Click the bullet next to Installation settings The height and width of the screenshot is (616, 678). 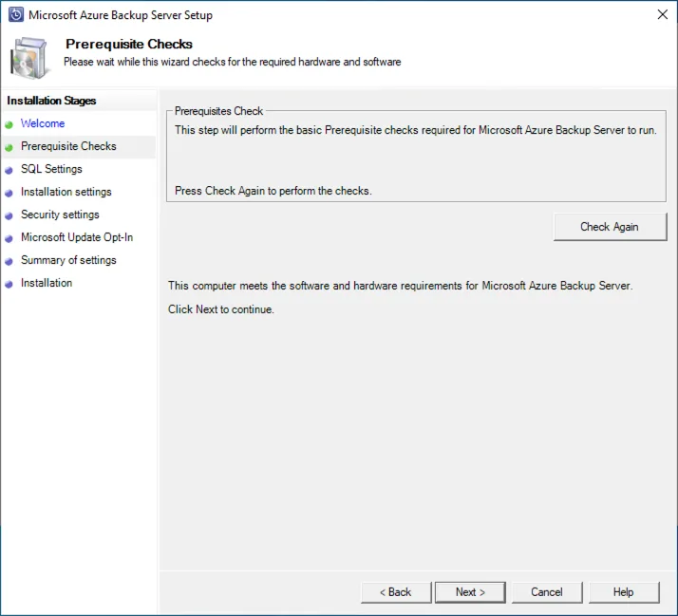9,193
